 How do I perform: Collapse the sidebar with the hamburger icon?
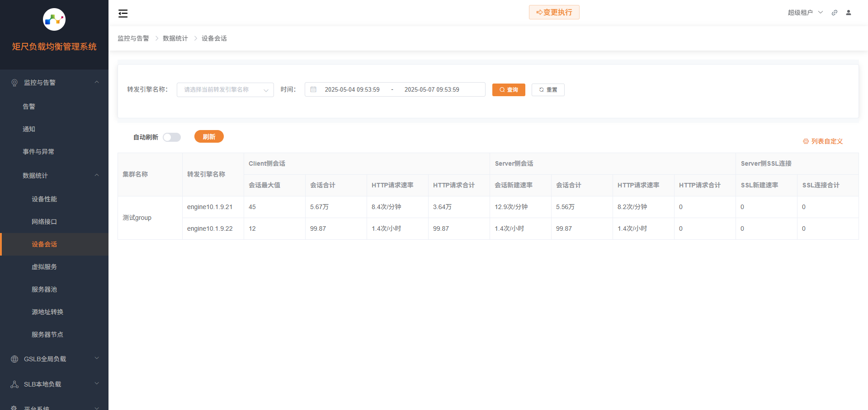(123, 14)
